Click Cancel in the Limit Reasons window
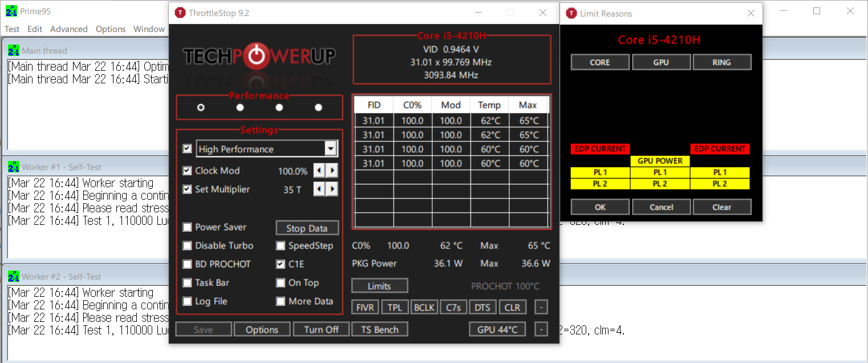The image size is (868, 363). (x=661, y=207)
